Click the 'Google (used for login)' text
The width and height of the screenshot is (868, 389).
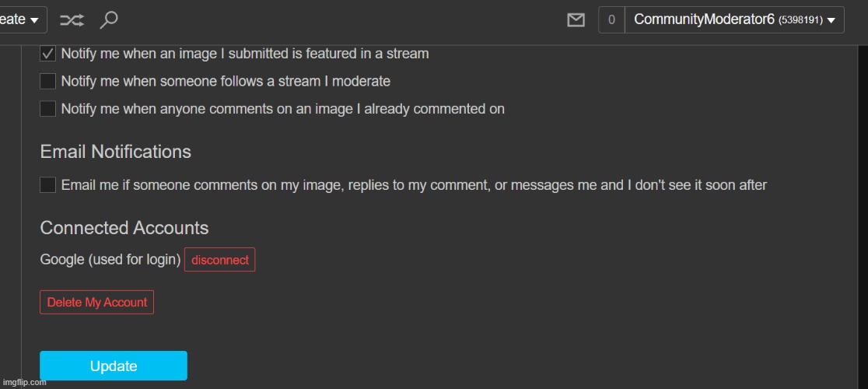[110, 260]
